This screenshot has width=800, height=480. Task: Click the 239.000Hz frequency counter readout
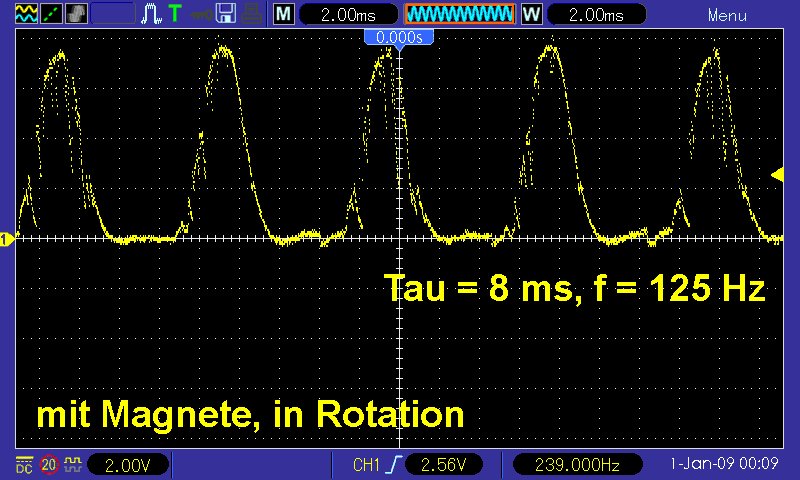click(577, 465)
